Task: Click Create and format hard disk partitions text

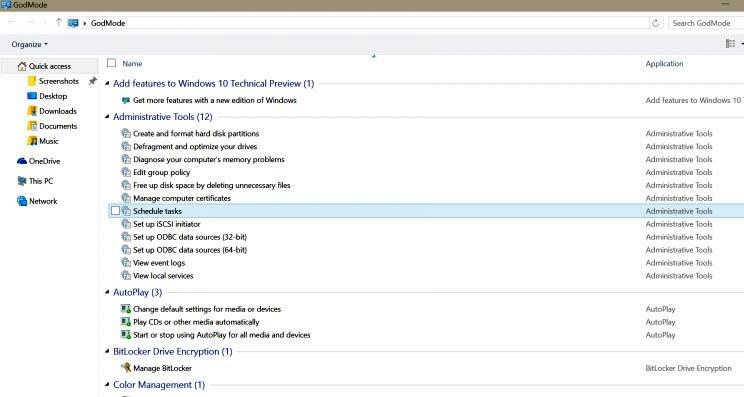Action: point(196,134)
